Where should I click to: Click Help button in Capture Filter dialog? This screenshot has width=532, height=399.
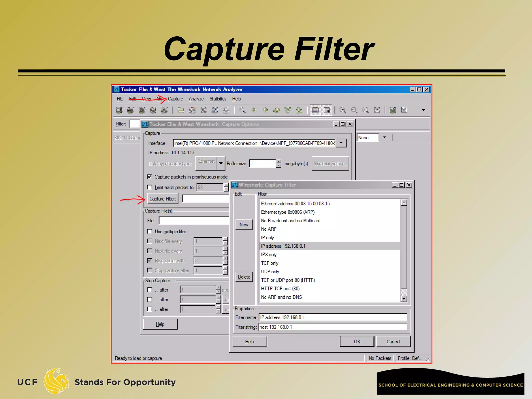coord(250,342)
